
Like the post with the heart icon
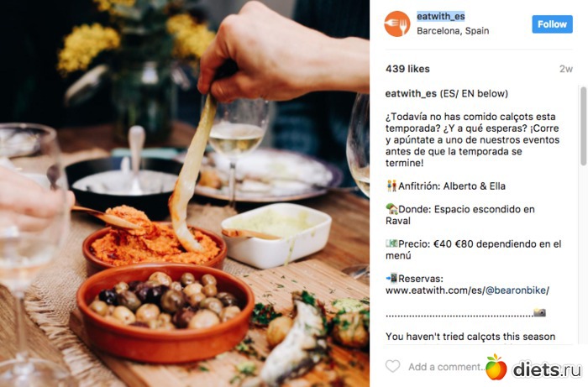[x=392, y=366]
